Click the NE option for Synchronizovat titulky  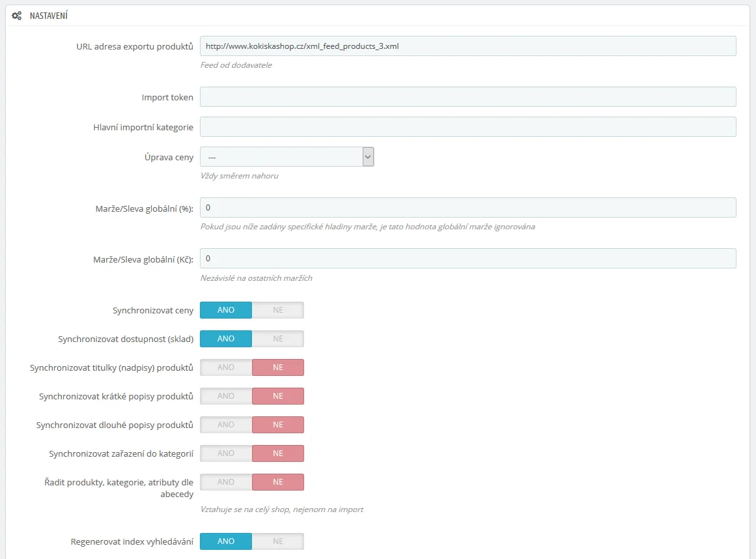[x=278, y=367]
